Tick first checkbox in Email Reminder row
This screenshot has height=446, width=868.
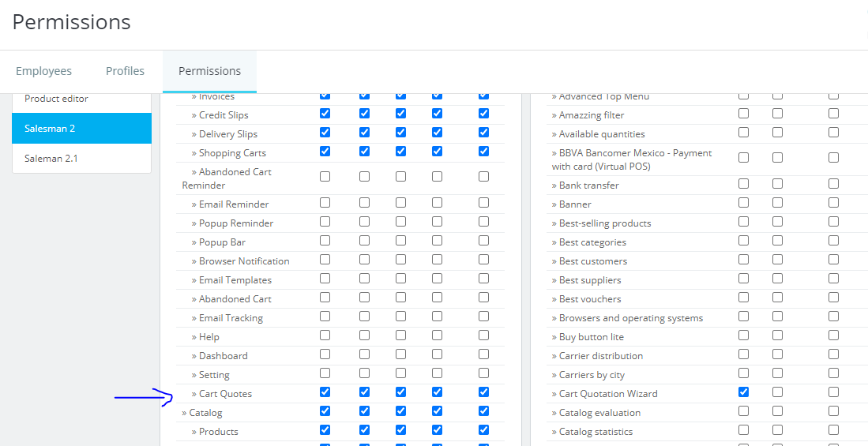(325, 203)
